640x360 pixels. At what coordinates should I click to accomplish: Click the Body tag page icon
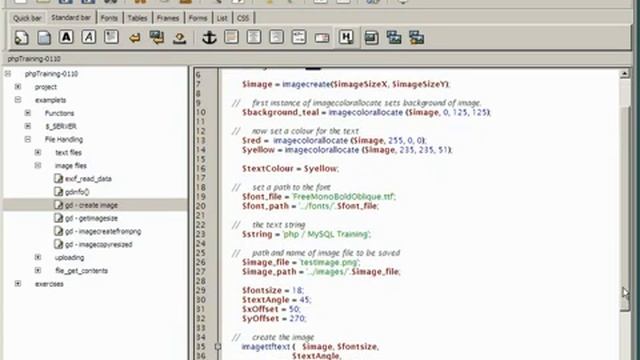(44, 38)
